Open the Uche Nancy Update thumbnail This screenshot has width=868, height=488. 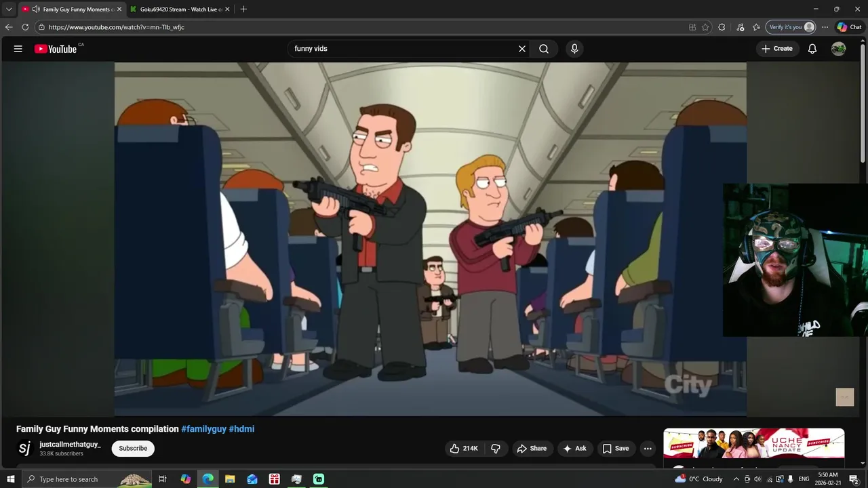(x=754, y=444)
